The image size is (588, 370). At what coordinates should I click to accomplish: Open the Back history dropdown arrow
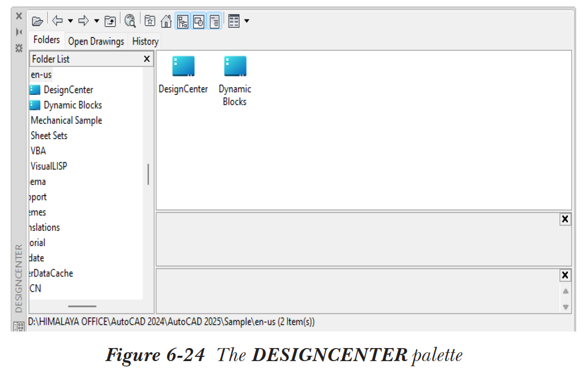(70, 21)
